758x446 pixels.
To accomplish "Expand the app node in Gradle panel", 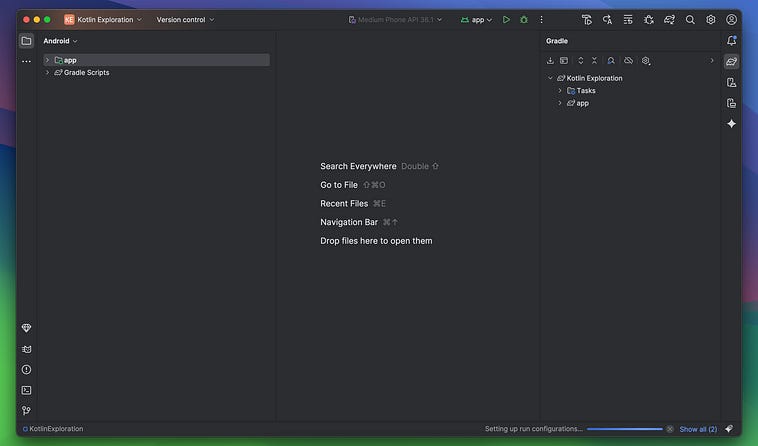I will coord(560,103).
